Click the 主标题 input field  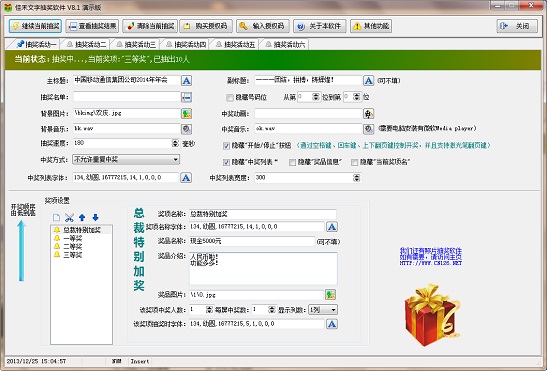[x=127, y=80]
